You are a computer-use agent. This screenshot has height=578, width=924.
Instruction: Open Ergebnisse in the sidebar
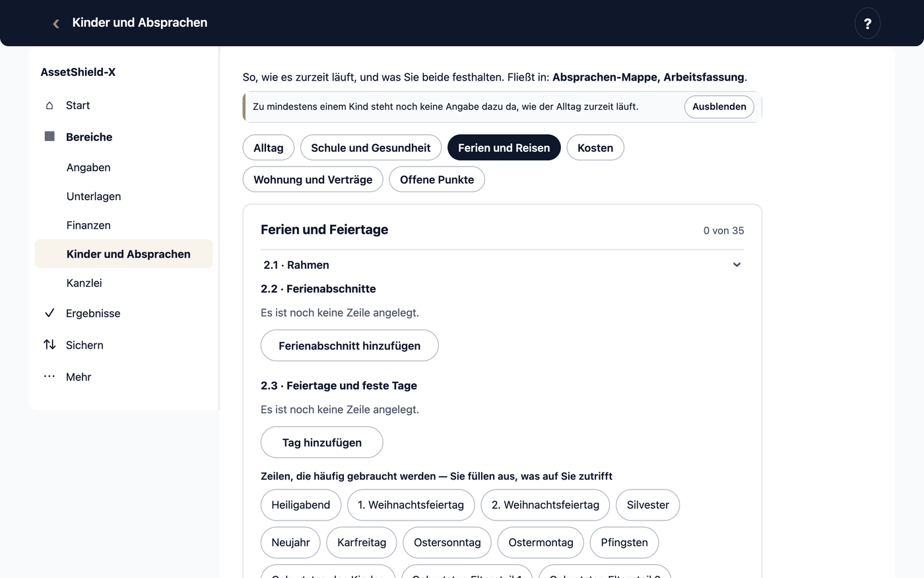point(124,313)
